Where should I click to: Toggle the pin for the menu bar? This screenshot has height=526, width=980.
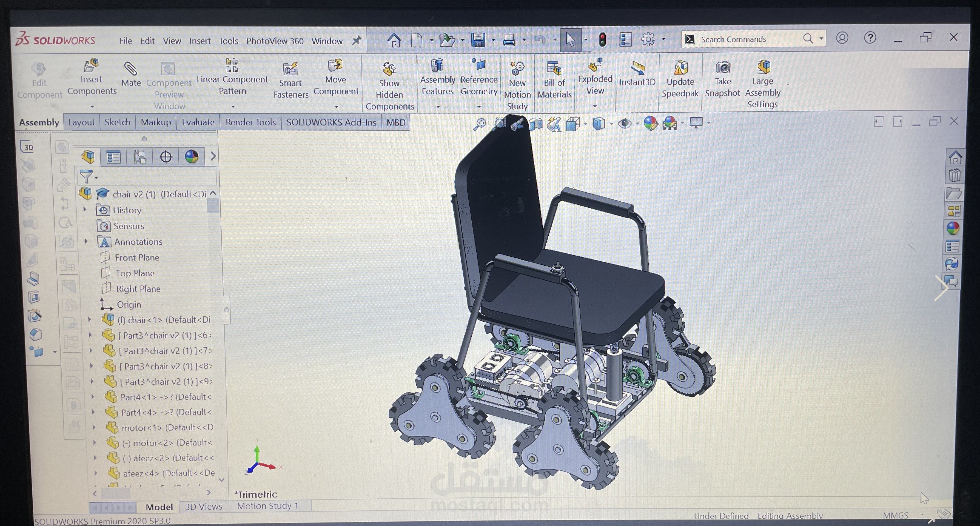pyautogui.click(x=356, y=40)
